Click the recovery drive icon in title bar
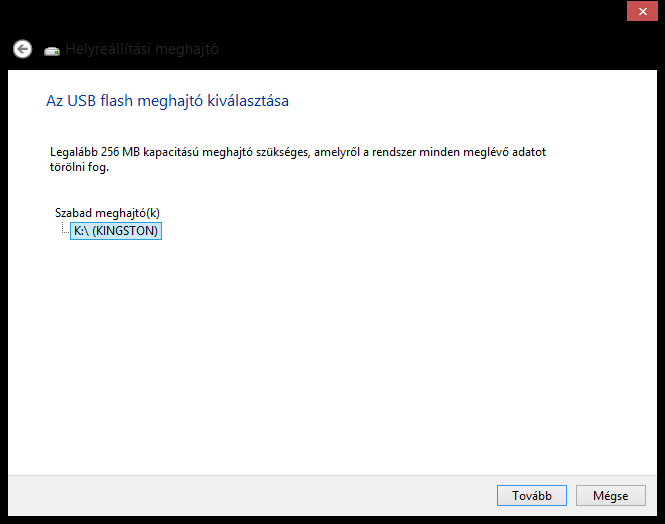 click(52, 51)
